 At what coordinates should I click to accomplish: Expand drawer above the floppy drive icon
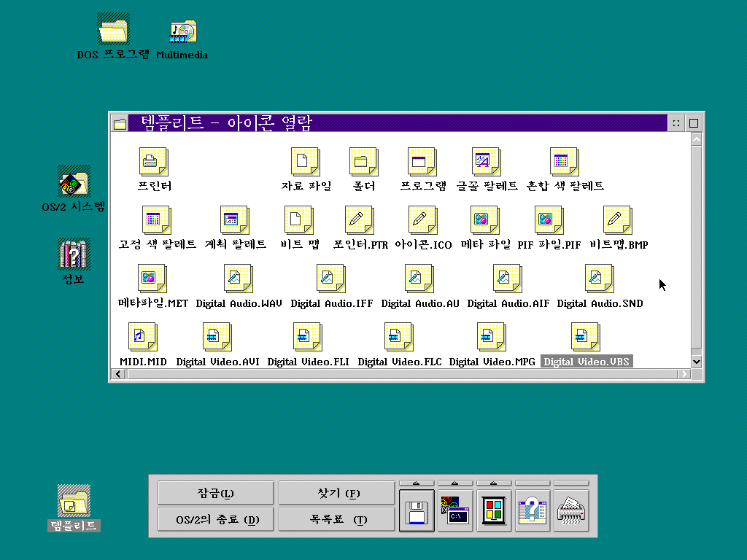[x=417, y=483]
